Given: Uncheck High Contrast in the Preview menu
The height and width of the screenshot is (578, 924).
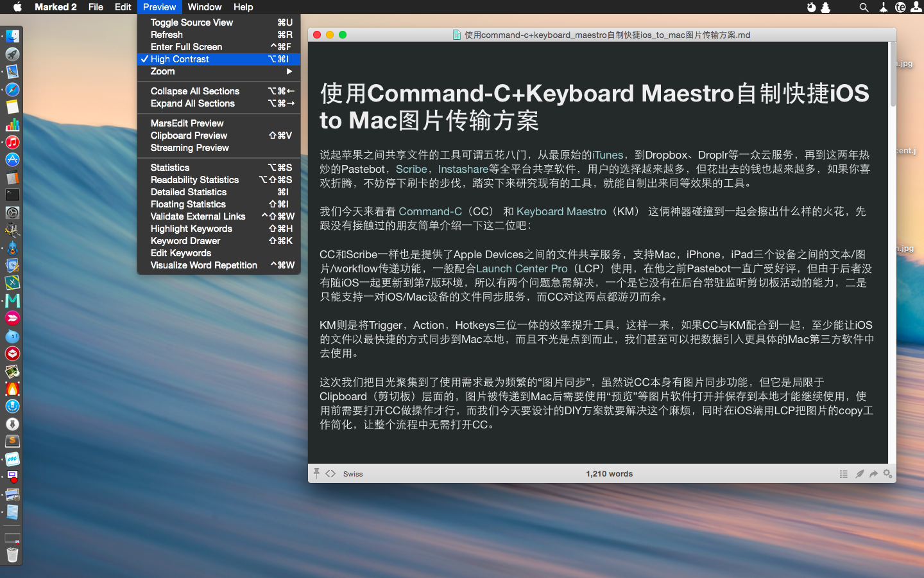Looking at the screenshot, I should click(x=219, y=59).
